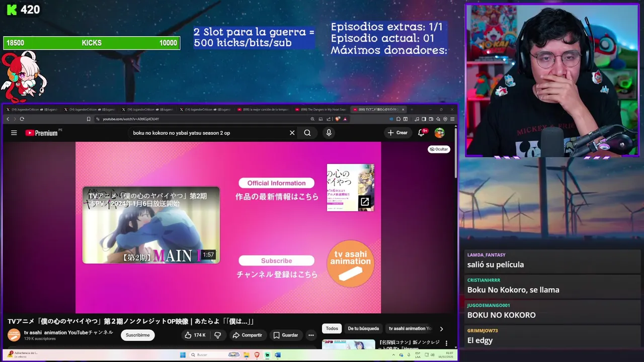644x362 pixels.
Task: Open more actions menu under the video
Action: coord(311,335)
